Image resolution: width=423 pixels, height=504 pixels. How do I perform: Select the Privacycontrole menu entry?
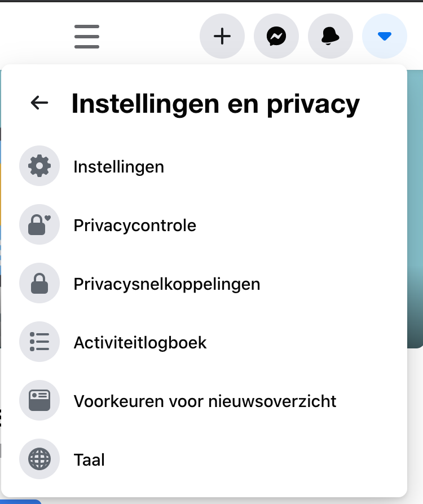(135, 226)
